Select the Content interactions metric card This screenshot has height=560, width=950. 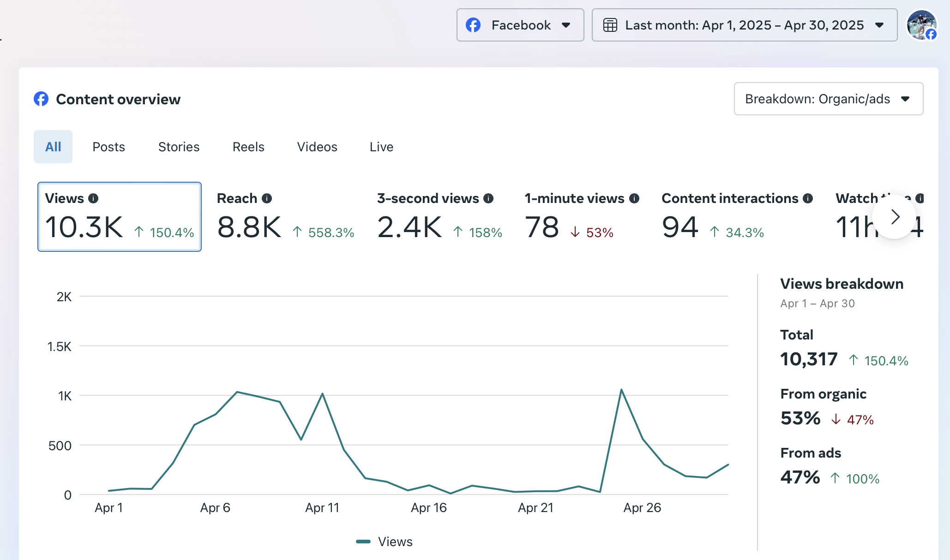pyautogui.click(x=736, y=217)
